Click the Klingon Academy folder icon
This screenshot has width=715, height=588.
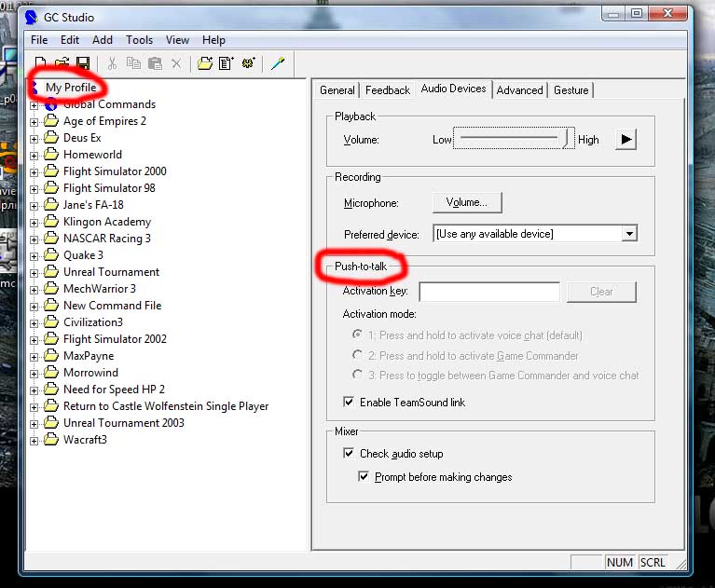click(x=51, y=222)
